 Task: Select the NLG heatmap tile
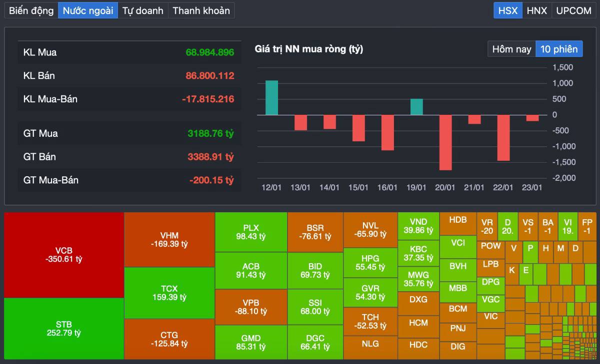pos(370,347)
